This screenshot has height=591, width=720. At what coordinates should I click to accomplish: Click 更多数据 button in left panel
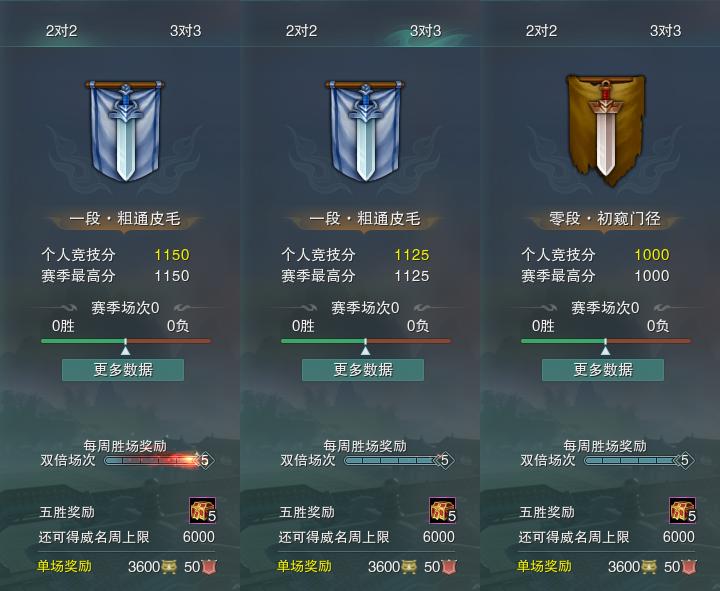click(123, 370)
